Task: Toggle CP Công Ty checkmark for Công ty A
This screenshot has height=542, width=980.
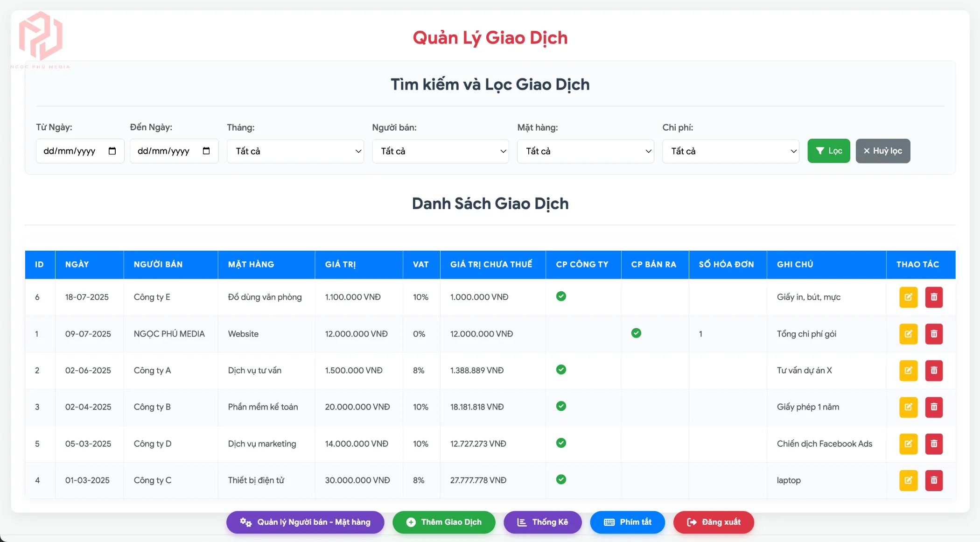Action: pyautogui.click(x=561, y=369)
